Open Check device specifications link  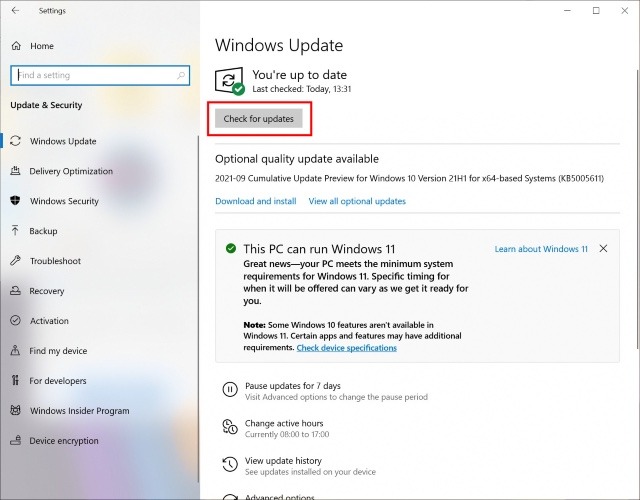(347, 348)
